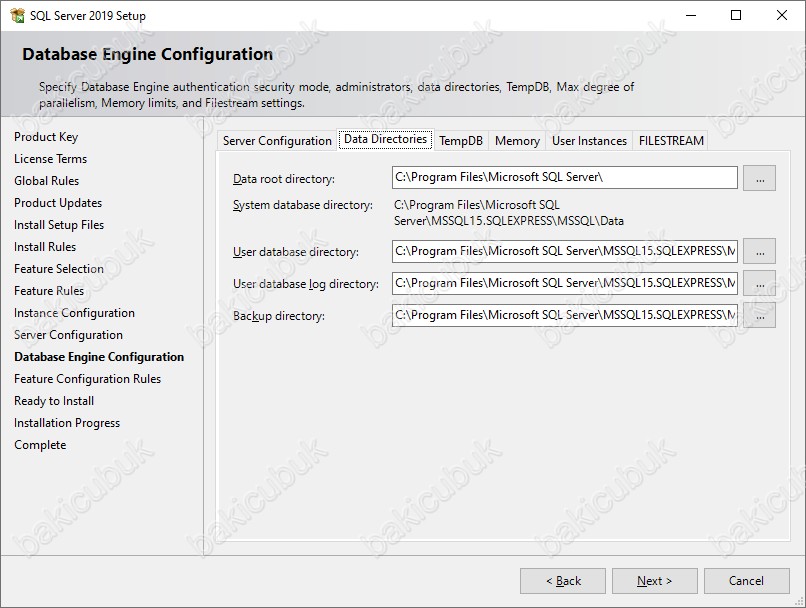Click the Data root directory label
Viewport: 806px width, 608px height.
tap(284, 179)
